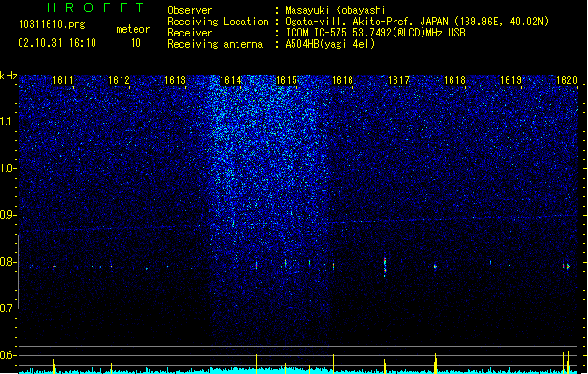Click the meteor count value 10
The height and width of the screenshot is (374, 588).
click(x=136, y=43)
